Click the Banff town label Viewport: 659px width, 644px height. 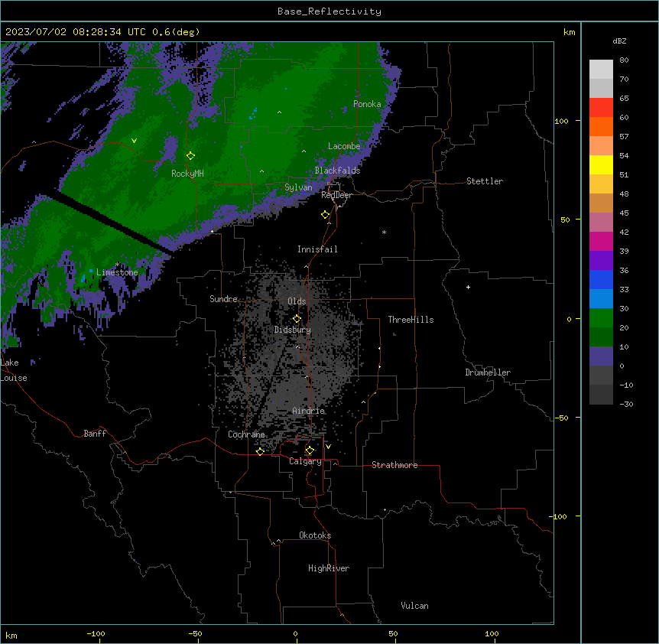point(95,434)
